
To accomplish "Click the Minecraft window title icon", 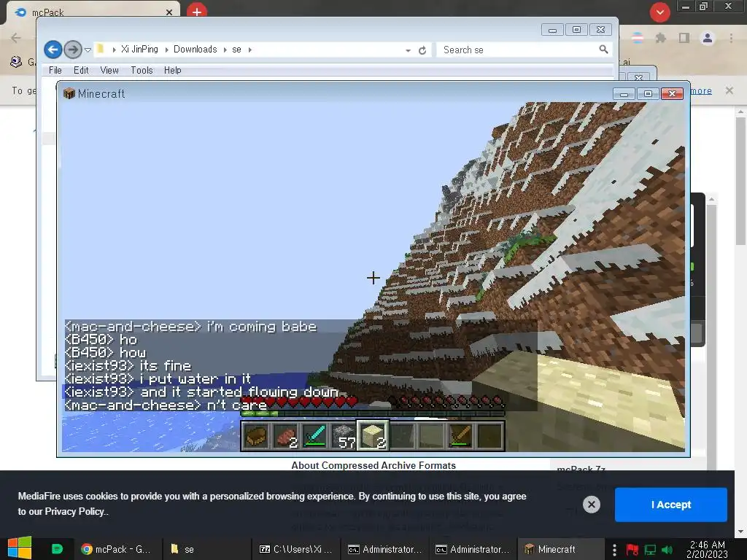I will pos(69,93).
